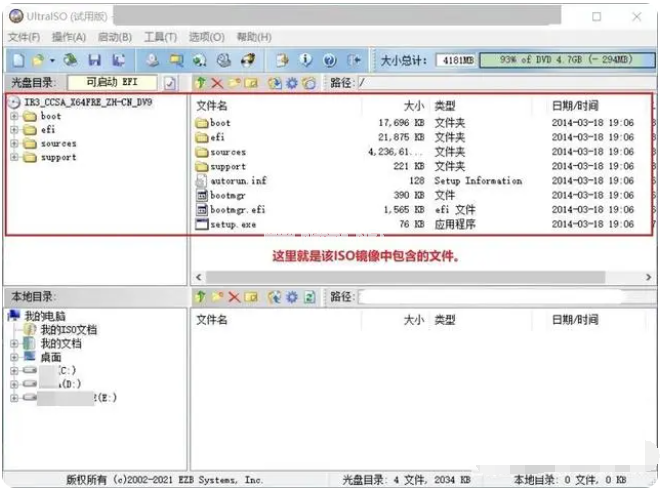
Task: Click red X delete icon in local pane
Action: tap(234, 297)
